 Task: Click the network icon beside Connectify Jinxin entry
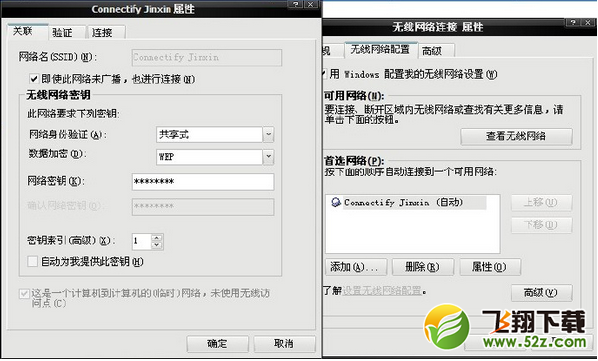[x=336, y=202]
